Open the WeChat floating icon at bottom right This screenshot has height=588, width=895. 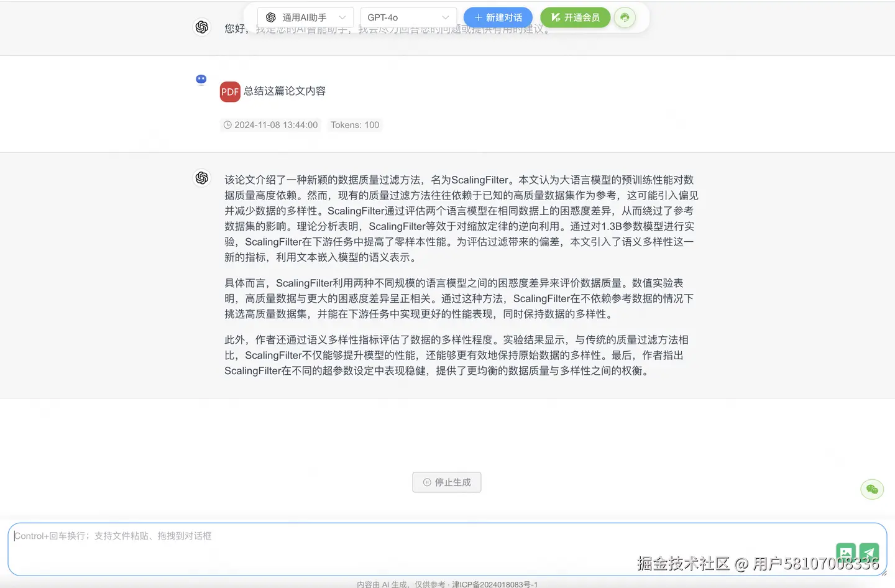pyautogui.click(x=872, y=489)
